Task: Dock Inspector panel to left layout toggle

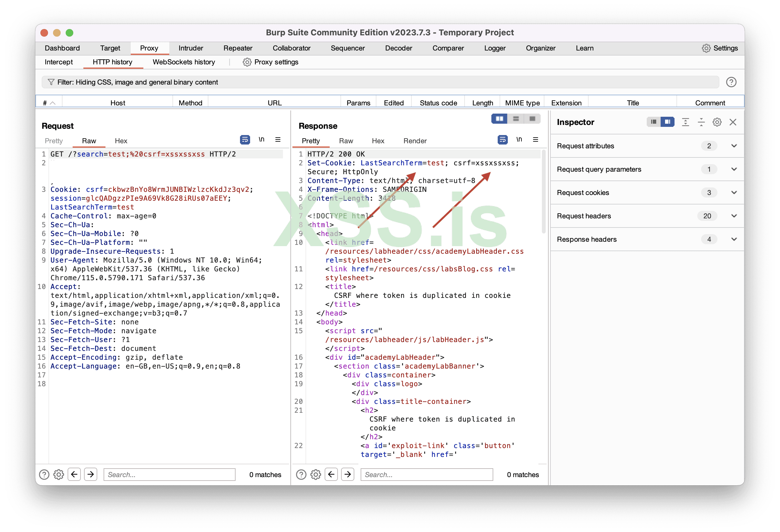Action: [653, 122]
